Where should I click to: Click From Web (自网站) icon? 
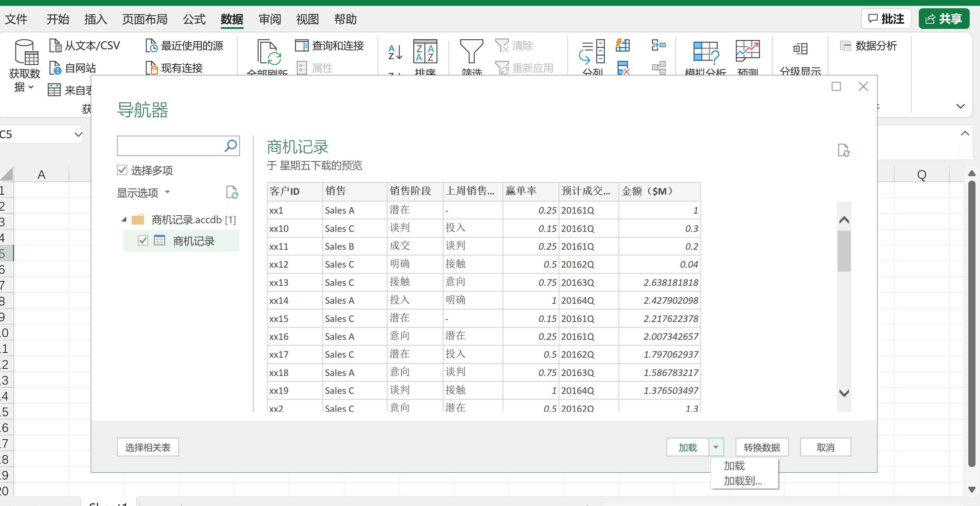click(x=56, y=68)
